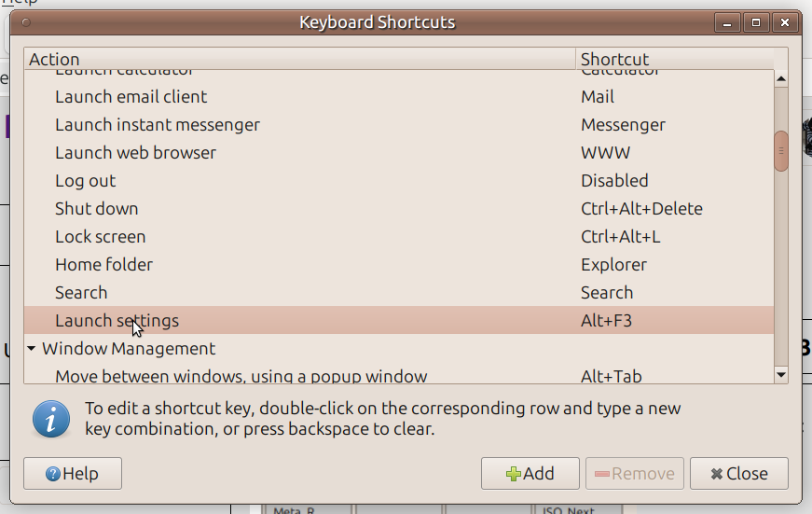The height and width of the screenshot is (514, 812).
Task: Select the Launch web browser row
Action: click(x=135, y=153)
